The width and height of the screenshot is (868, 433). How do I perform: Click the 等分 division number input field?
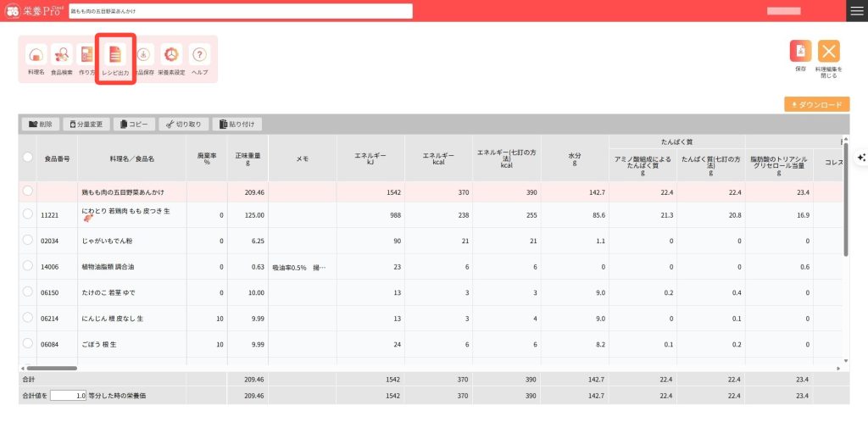(x=68, y=395)
